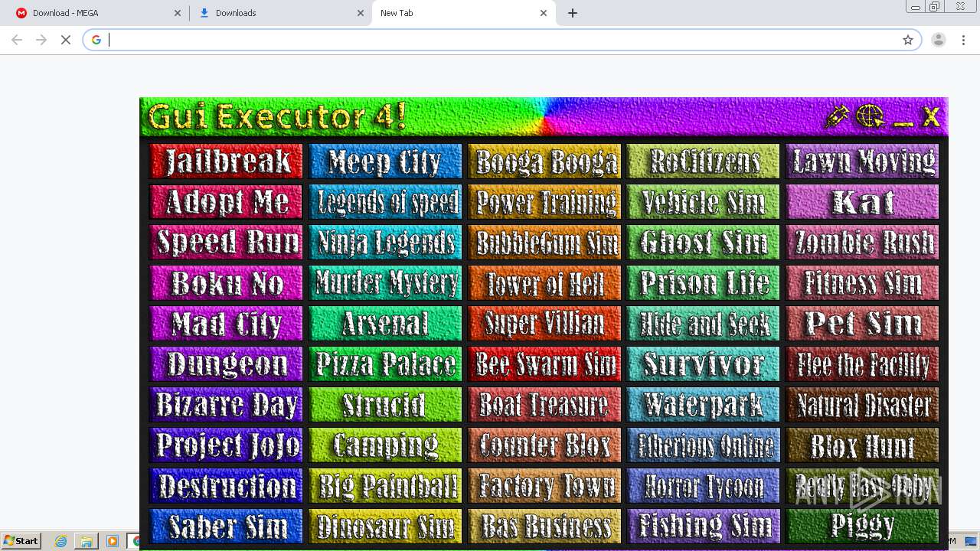Open the Hide and Seek button
980x551 pixels.
[704, 324]
